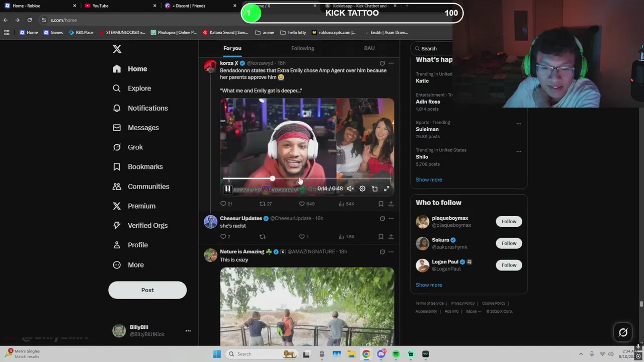Share the korza post
This screenshot has height=362, width=644.
pyautogui.click(x=391, y=204)
